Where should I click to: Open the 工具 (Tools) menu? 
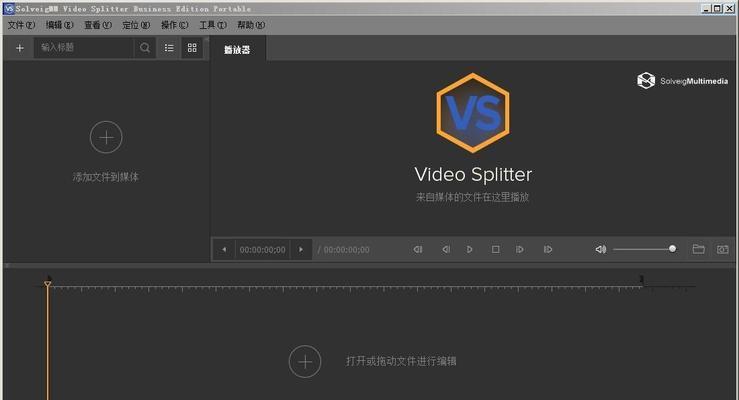coord(213,25)
